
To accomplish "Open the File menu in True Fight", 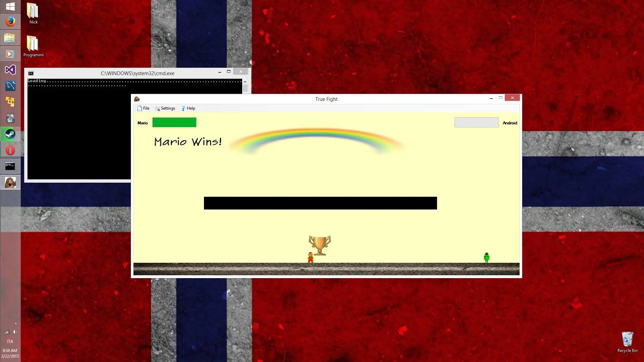I will [146, 108].
